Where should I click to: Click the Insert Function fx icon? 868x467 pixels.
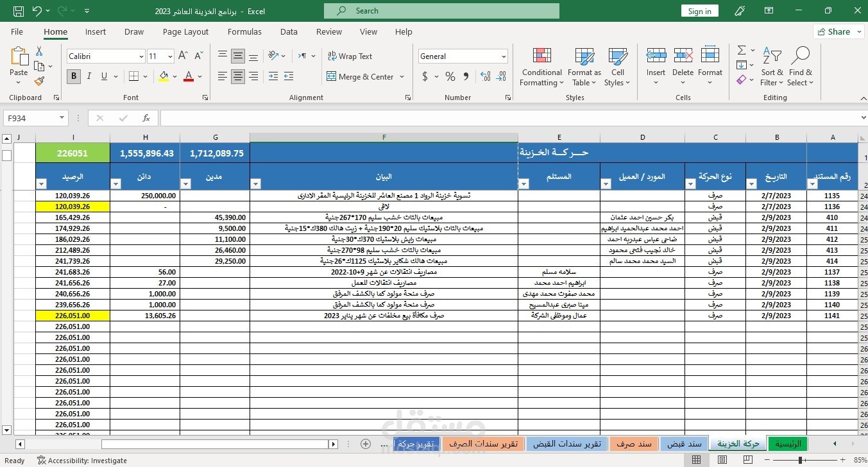[x=146, y=118]
